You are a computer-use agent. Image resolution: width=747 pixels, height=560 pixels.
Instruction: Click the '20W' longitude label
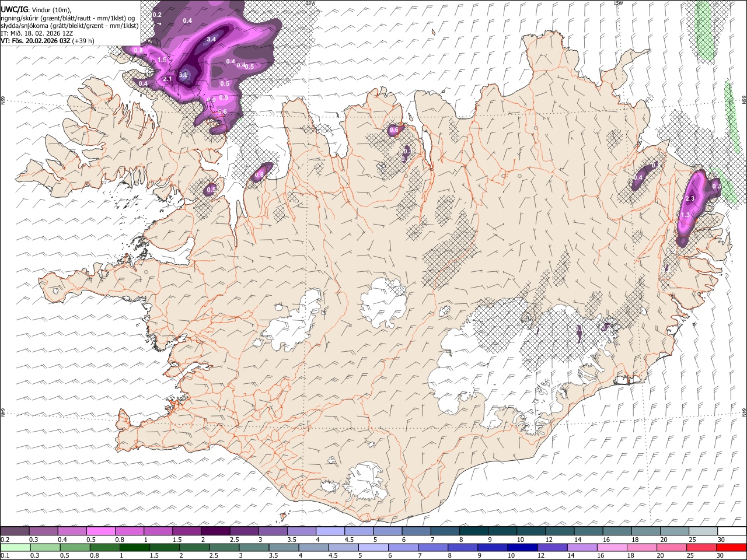(x=310, y=3)
